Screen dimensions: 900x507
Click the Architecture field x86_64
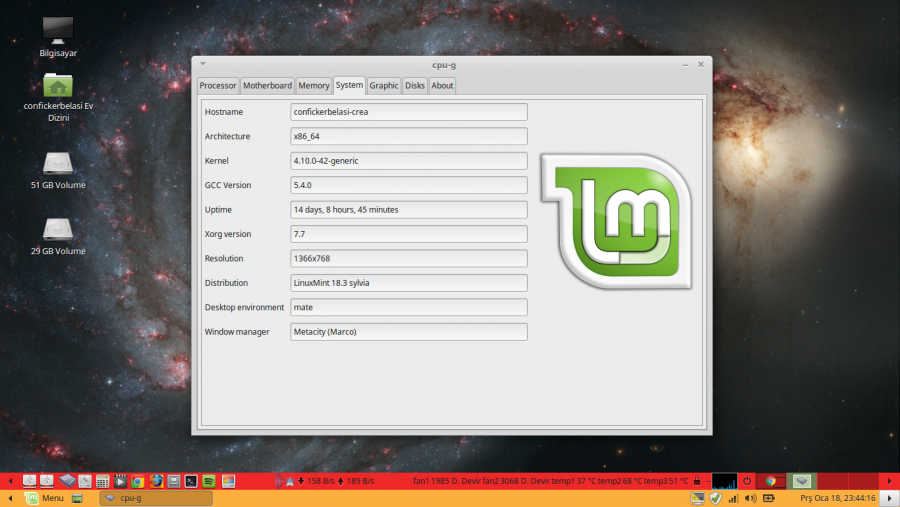point(409,136)
